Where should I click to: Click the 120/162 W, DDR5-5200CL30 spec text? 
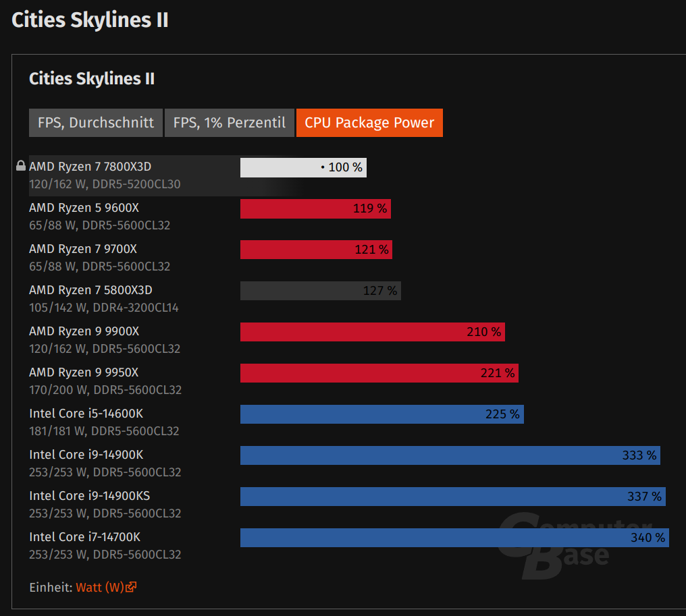tap(105, 184)
